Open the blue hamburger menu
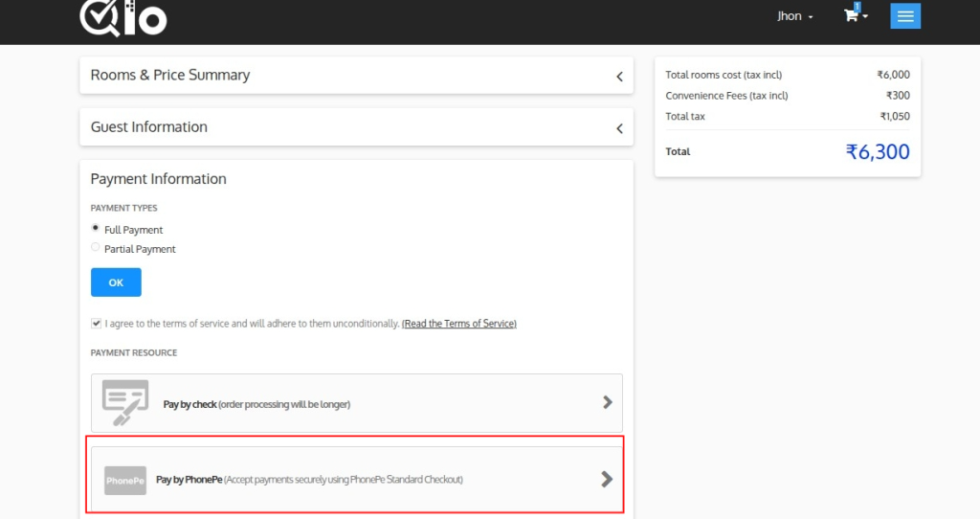980x519 pixels. pyautogui.click(x=905, y=16)
